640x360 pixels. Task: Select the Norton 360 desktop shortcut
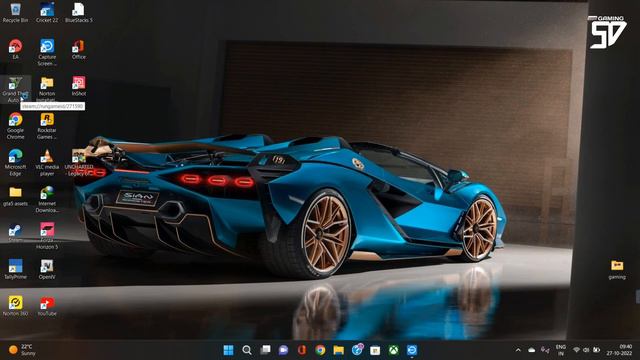point(16,306)
